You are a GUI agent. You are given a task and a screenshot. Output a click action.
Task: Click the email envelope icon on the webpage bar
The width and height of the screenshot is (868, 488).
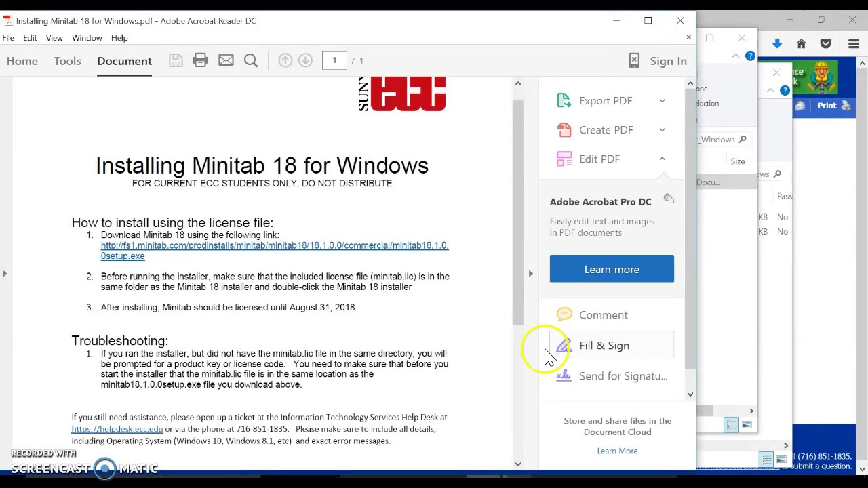[800, 106]
